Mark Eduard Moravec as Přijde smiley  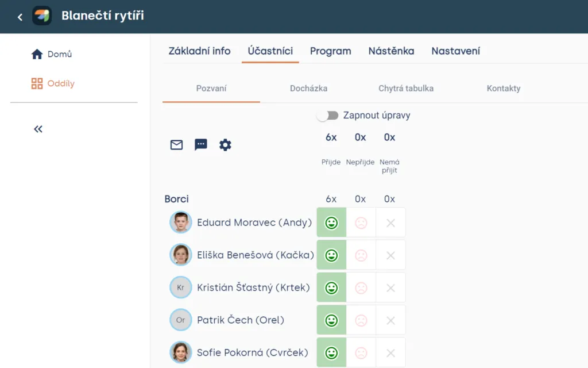(331, 223)
